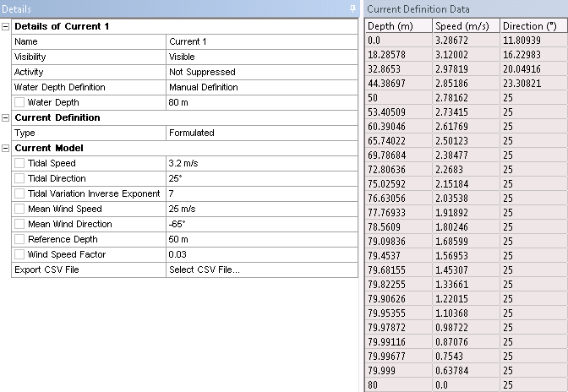This screenshot has height=392, width=568.
Task: Enable the Tidal Speed parameter checkbox
Action: pyautogui.click(x=19, y=163)
